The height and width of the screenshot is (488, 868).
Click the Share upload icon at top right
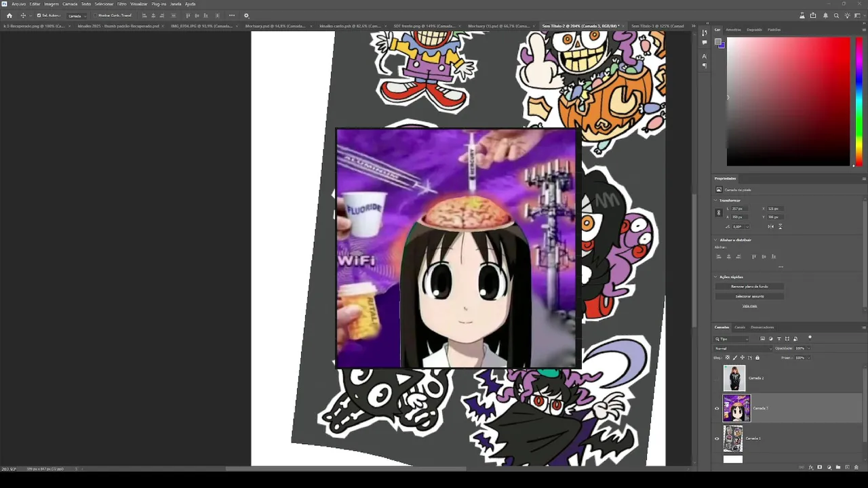(813, 16)
